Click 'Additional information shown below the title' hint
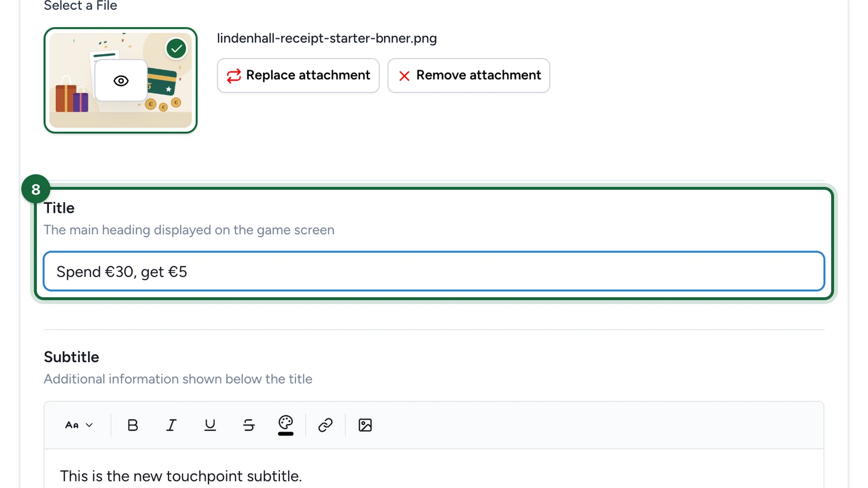The image size is (868, 488). [x=178, y=379]
